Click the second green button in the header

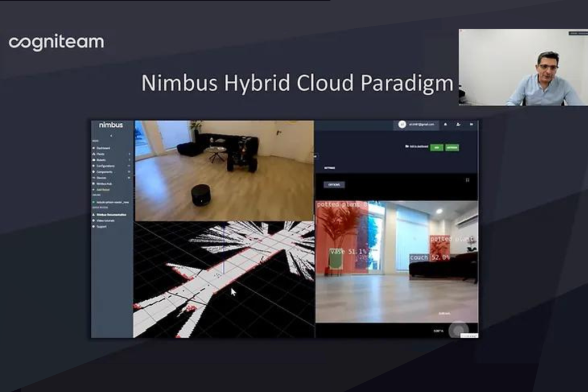click(x=452, y=148)
